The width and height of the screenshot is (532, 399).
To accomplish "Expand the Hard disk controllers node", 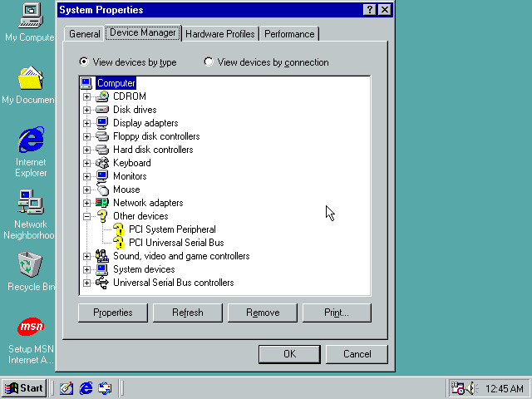I will (x=86, y=150).
